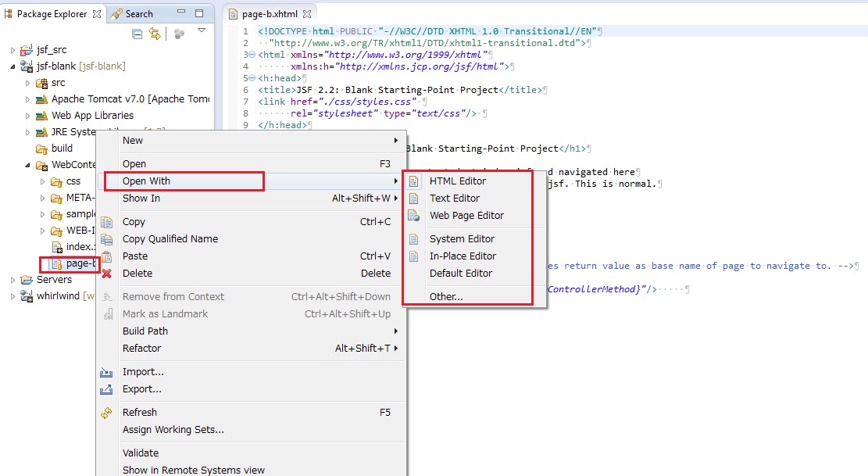Expand the Servers folder node

tap(13, 280)
